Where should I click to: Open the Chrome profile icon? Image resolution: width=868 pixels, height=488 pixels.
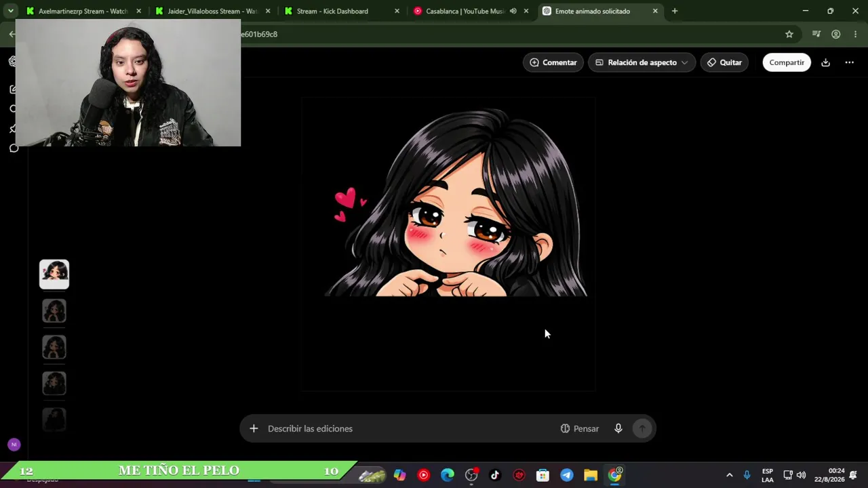[x=836, y=34]
